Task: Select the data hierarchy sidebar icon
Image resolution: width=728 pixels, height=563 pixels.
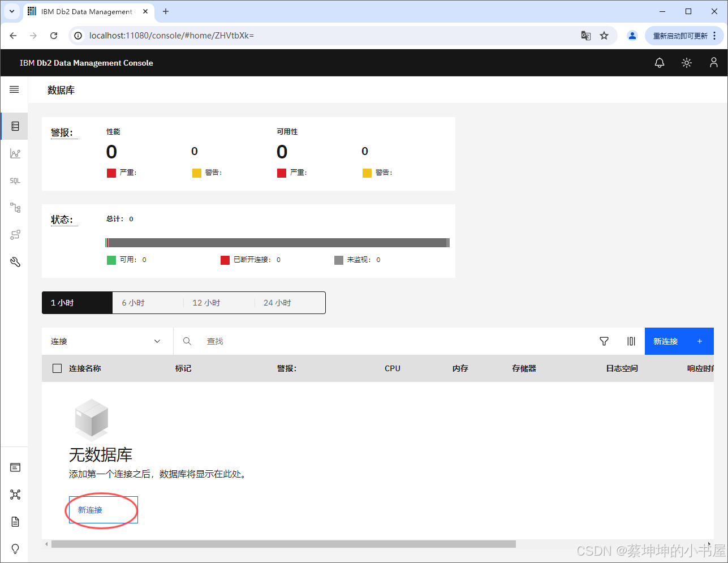Action: (x=14, y=208)
